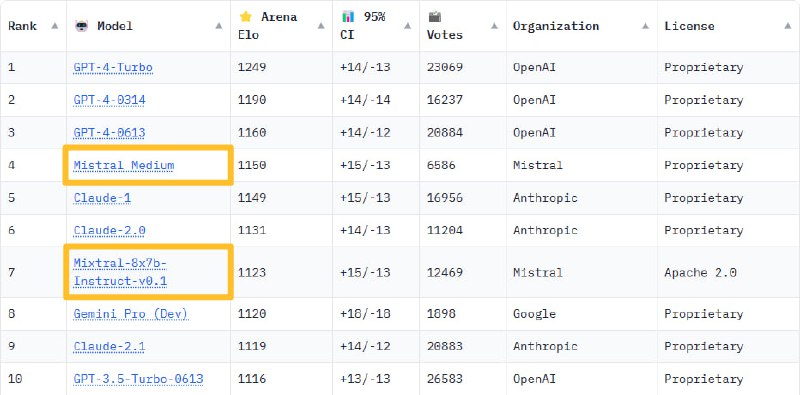Sort by License column arrow
This screenshot has width=800, height=395.
click(787, 26)
